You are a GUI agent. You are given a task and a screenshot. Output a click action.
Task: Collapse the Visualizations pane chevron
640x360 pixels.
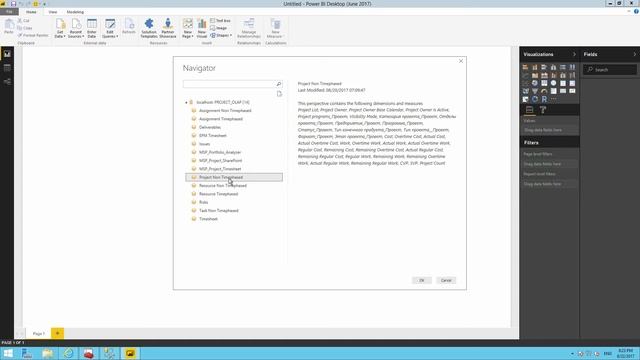574,54
